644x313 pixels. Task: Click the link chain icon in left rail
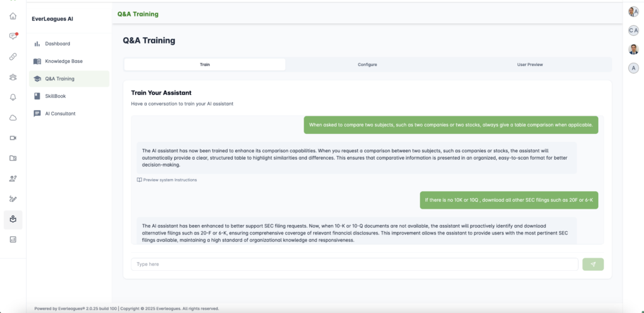13,57
